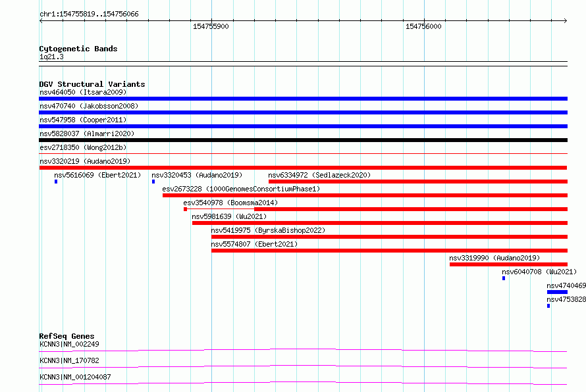Open the nsv547958 (Cooper2011) variant label
The height and width of the screenshot is (392, 586).
83,120
